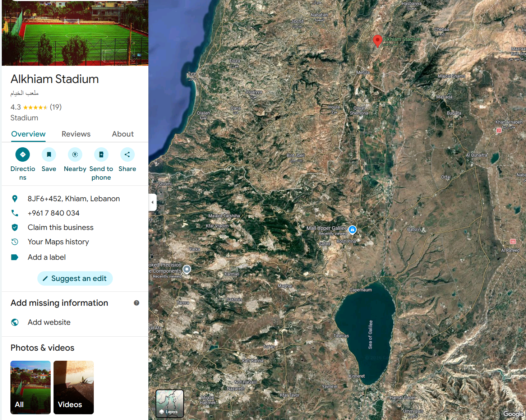526x420 pixels.
Task: Click the address pin icon
Action: [x=15, y=199]
